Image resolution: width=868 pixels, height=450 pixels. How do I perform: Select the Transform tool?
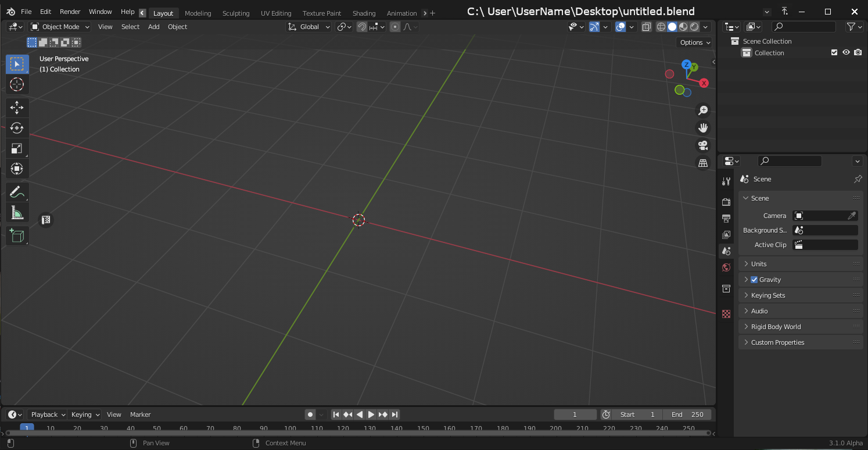pyautogui.click(x=17, y=169)
